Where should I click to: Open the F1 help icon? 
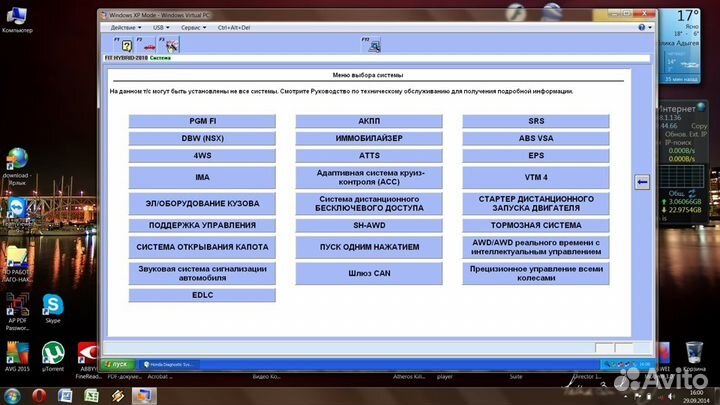[124, 45]
